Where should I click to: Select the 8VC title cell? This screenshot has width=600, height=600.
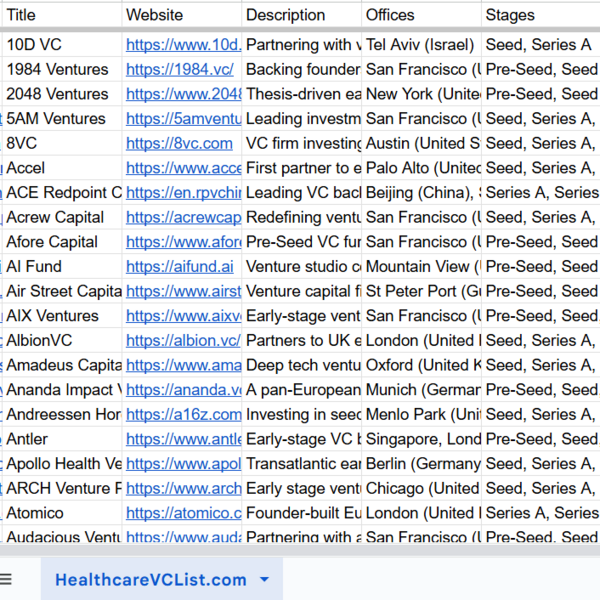(62, 143)
